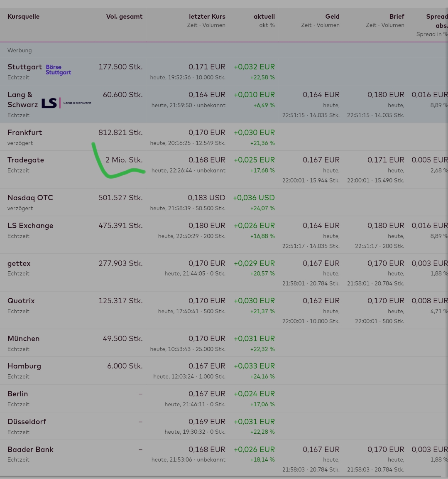The width and height of the screenshot is (448, 479).
Task: Select gettex exchange row
Action: point(19,263)
